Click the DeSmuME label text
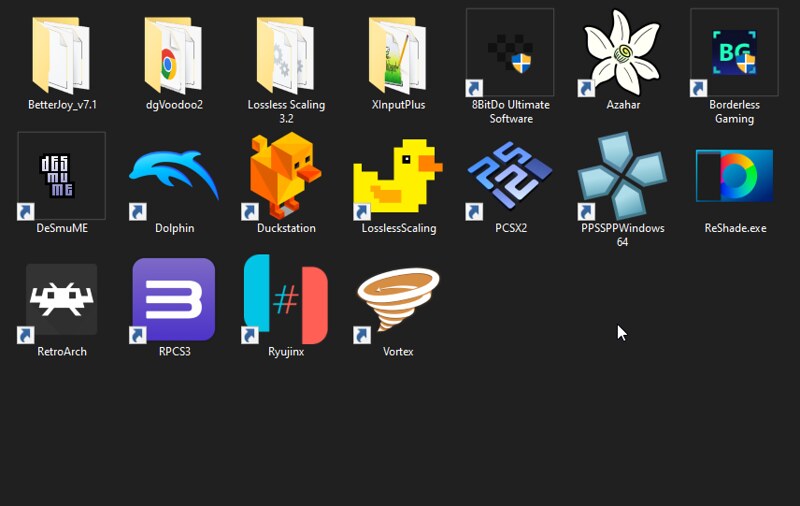 [62, 228]
